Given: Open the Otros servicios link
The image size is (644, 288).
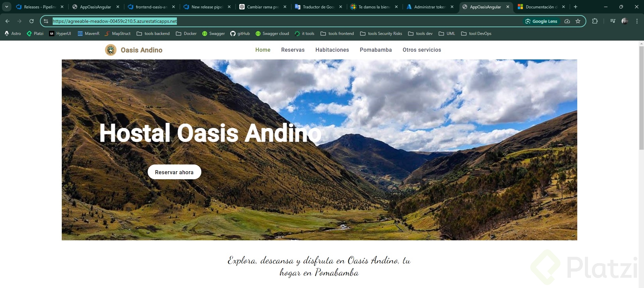Looking at the screenshot, I should pos(422,50).
